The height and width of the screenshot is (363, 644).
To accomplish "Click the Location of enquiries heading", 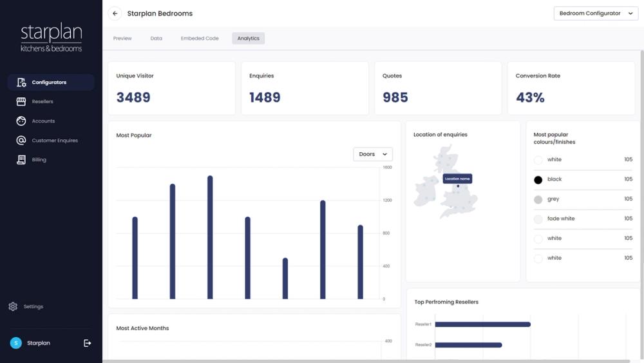I will [440, 134].
